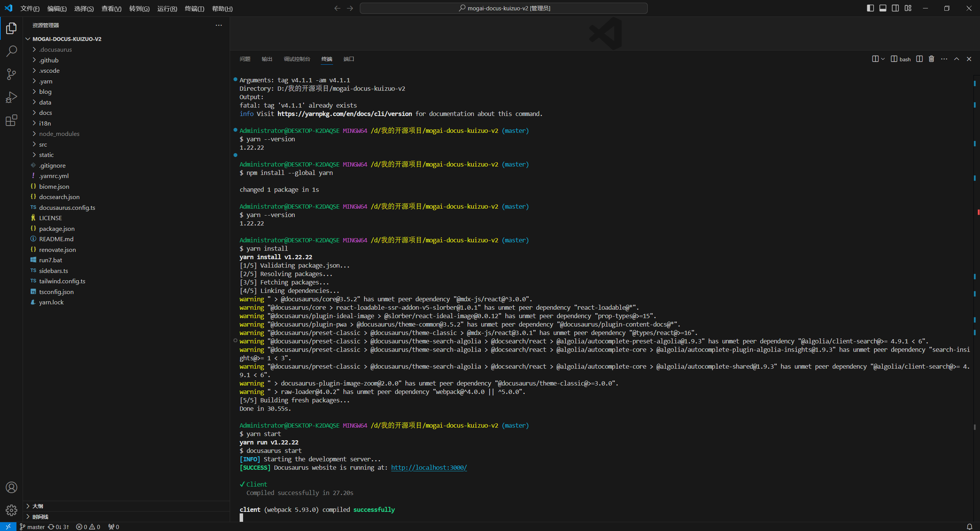Image resolution: width=980 pixels, height=531 pixels.
Task: Expand the .docusaurus folder
Action: click(x=126, y=49)
